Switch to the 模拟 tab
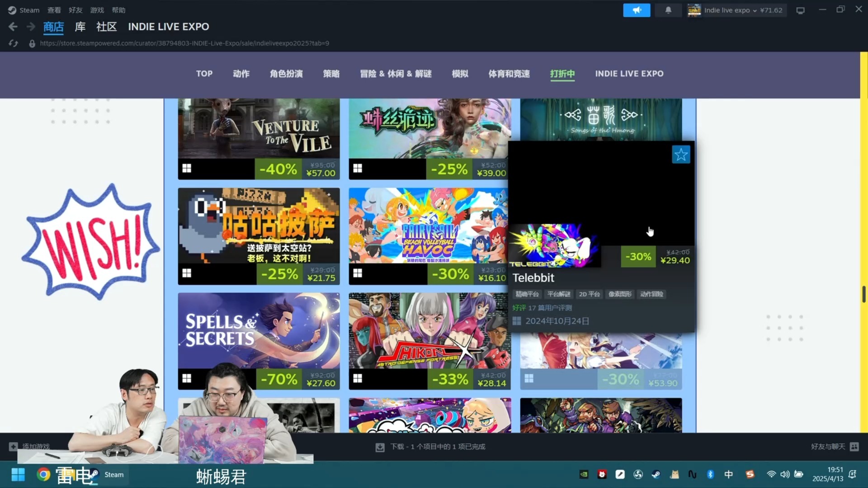Image resolution: width=868 pixels, height=488 pixels. [460, 74]
